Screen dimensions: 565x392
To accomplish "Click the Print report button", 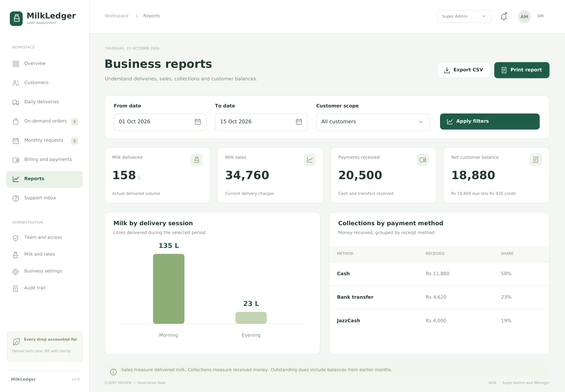I will click(521, 70).
